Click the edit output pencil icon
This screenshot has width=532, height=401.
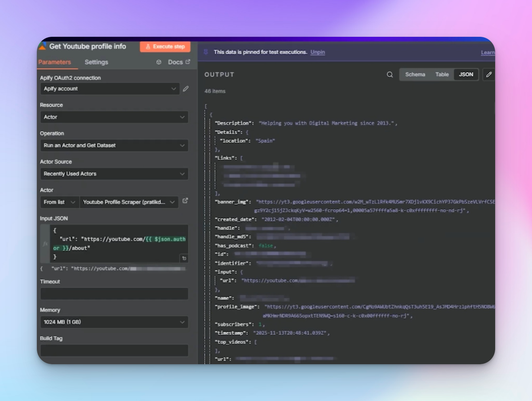tap(489, 74)
